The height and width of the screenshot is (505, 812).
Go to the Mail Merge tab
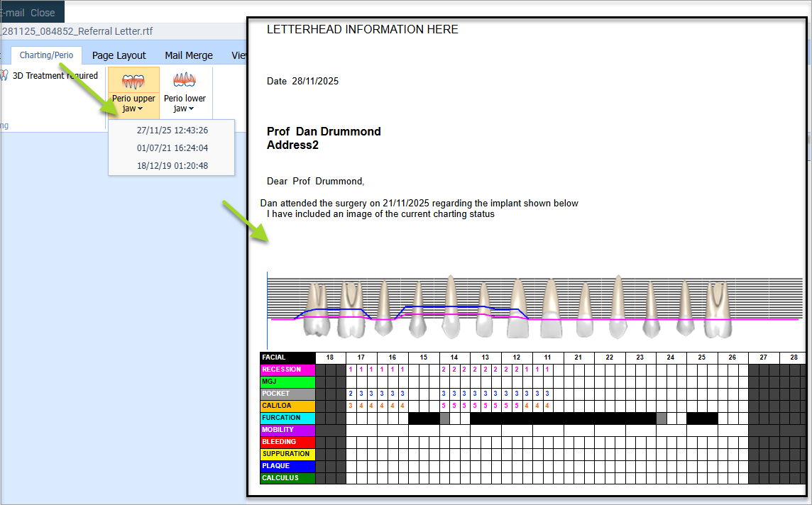(189, 55)
